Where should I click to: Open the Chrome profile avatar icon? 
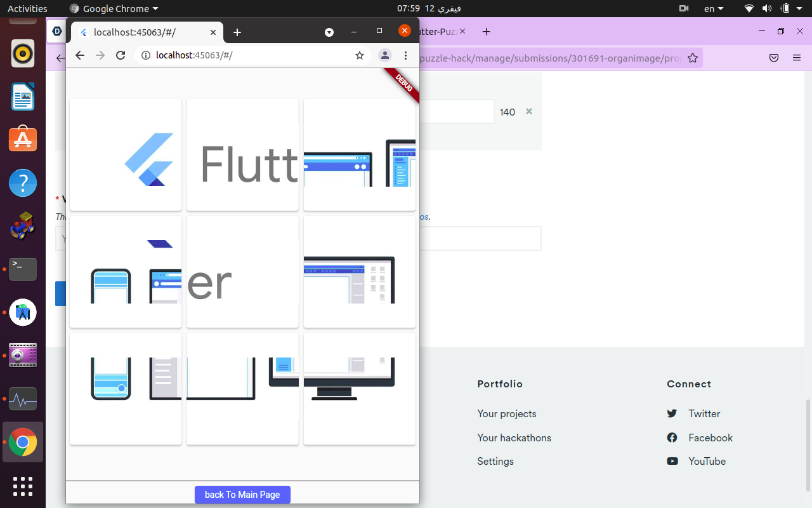pos(385,55)
